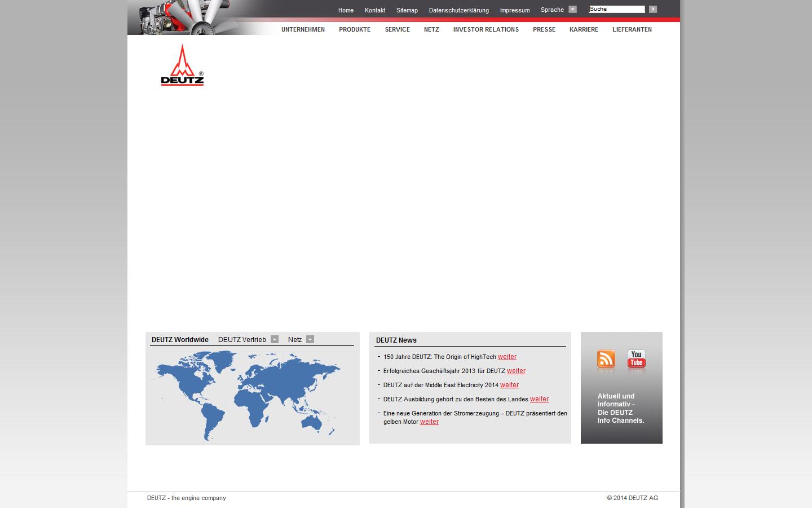Image resolution: width=812 pixels, height=508 pixels.
Task: Go to the Home link
Action: click(x=346, y=10)
